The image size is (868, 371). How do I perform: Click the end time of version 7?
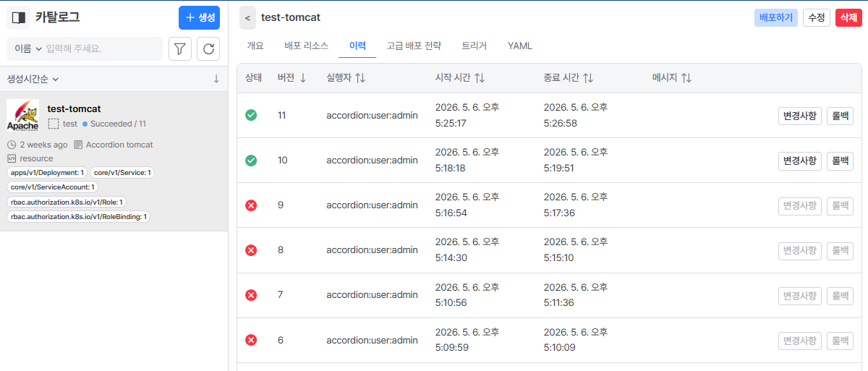pos(576,295)
